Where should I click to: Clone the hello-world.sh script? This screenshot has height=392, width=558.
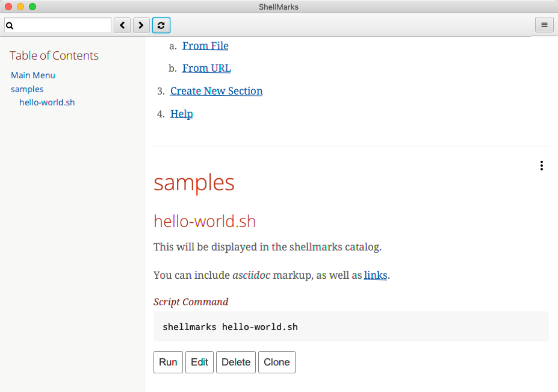pos(276,362)
